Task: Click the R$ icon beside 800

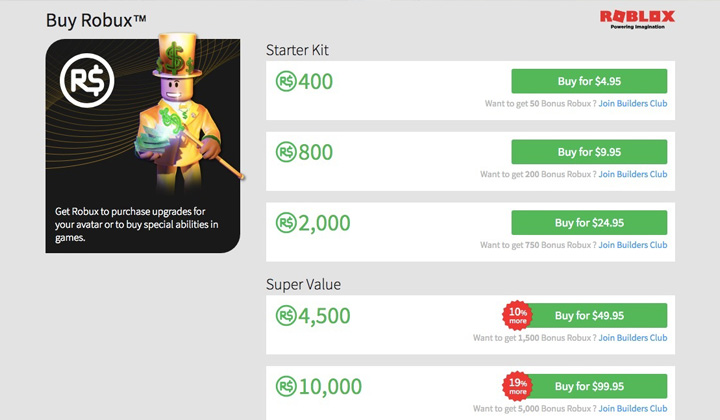Action: click(x=286, y=152)
